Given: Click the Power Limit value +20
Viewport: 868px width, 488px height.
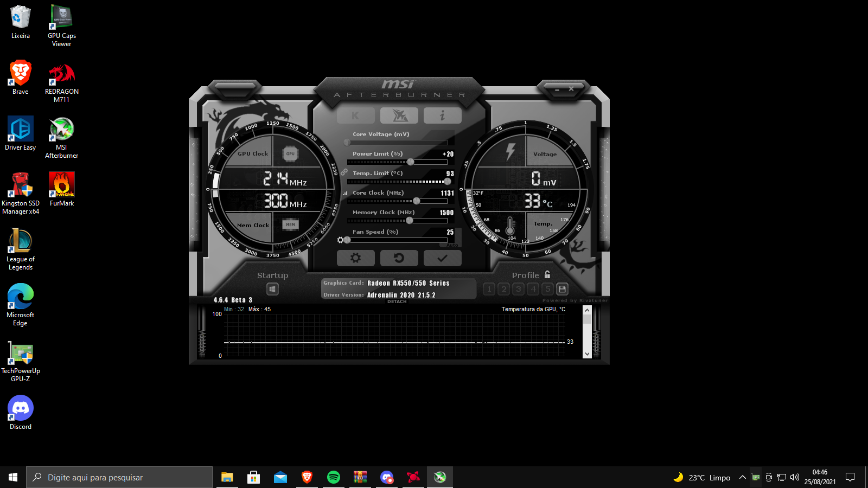Looking at the screenshot, I should coord(448,154).
